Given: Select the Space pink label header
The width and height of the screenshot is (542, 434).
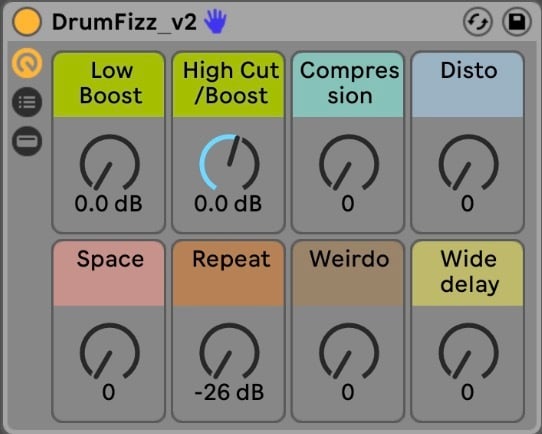Looking at the screenshot, I should point(109,273).
